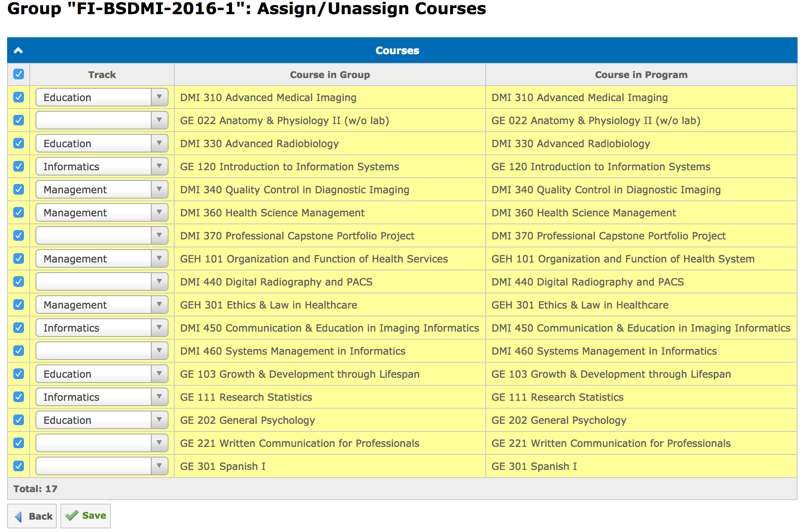Click 'GE 111 Research Statistics' in Course in Program

558,397
